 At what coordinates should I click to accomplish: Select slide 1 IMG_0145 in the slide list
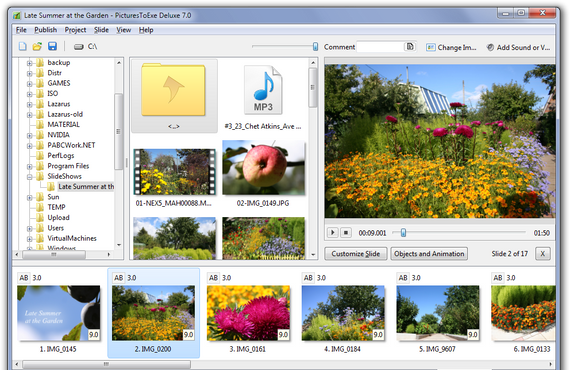pyautogui.click(x=59, y=313)
